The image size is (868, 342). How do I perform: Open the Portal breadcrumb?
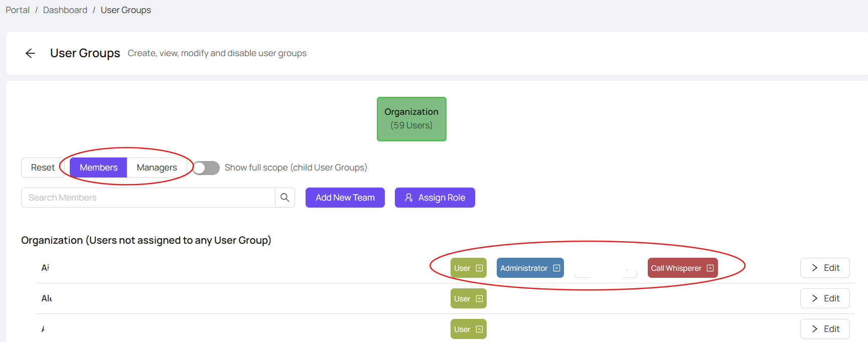tap(18, 10)
